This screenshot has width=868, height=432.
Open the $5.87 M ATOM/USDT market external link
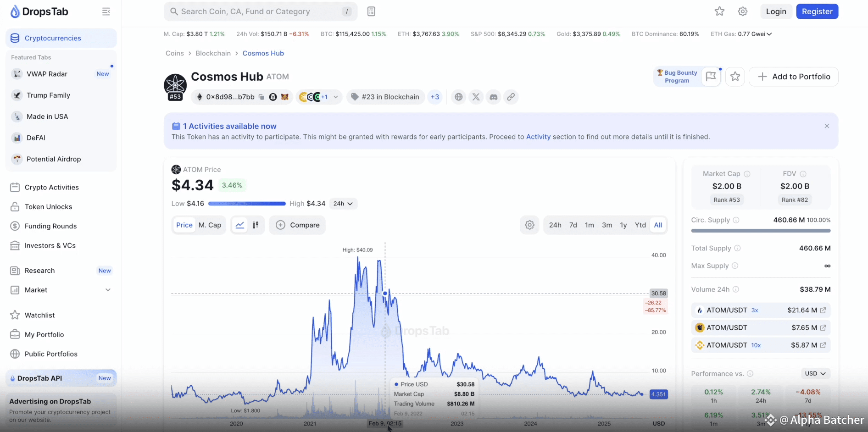click(823, 345)
